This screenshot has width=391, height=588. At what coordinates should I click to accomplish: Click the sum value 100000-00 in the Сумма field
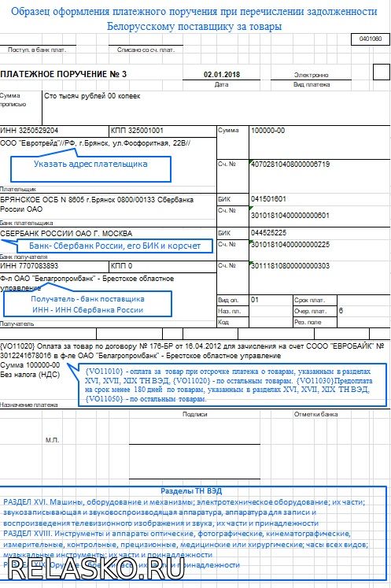click(267, 131)
